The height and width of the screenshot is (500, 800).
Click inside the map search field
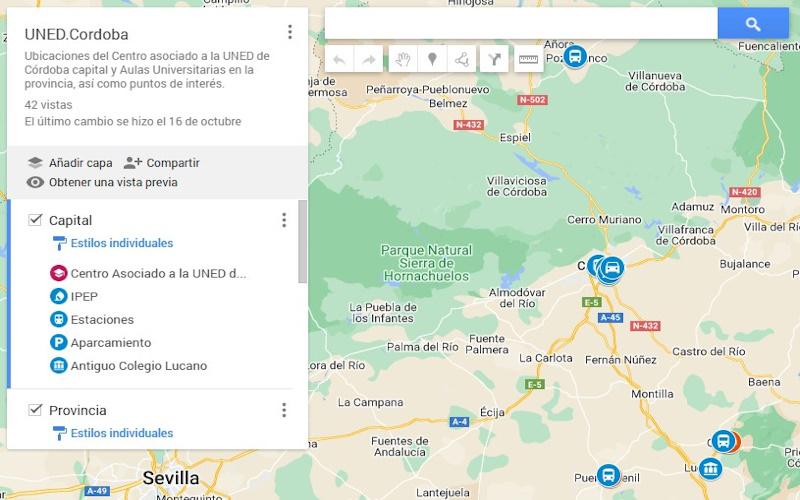coord(521,23)
